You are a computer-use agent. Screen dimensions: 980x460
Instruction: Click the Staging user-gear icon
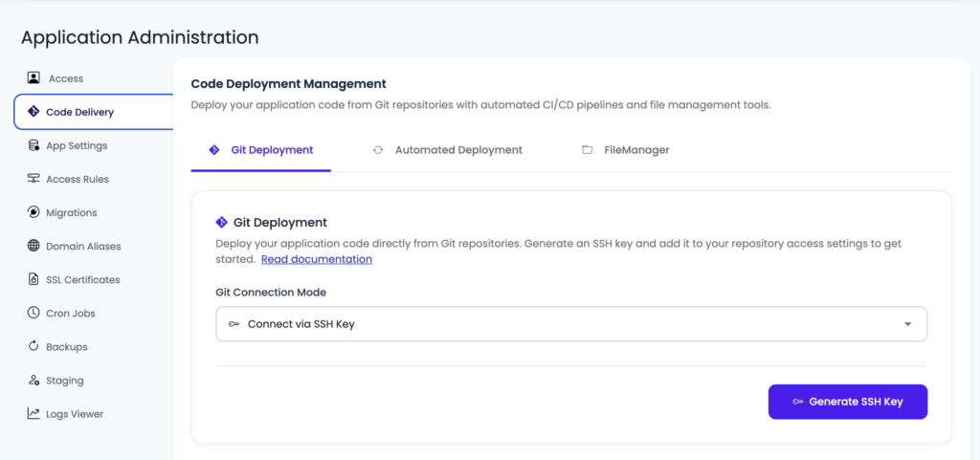click(33, 380)
